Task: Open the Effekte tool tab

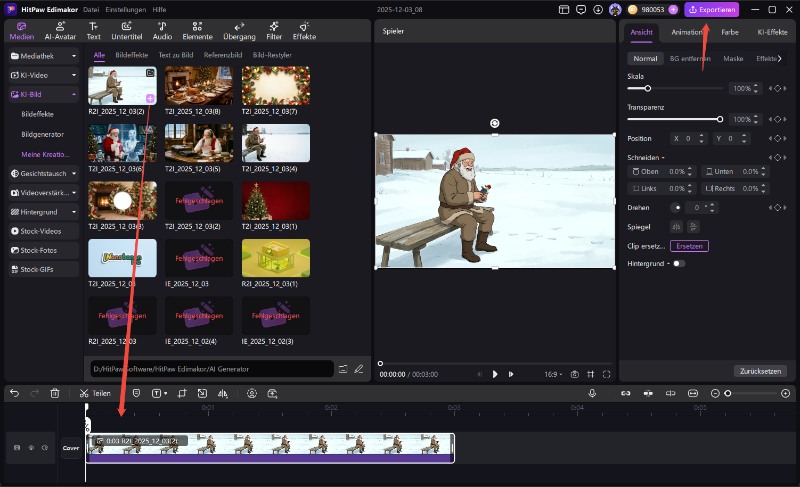Action: click(304, 31)
